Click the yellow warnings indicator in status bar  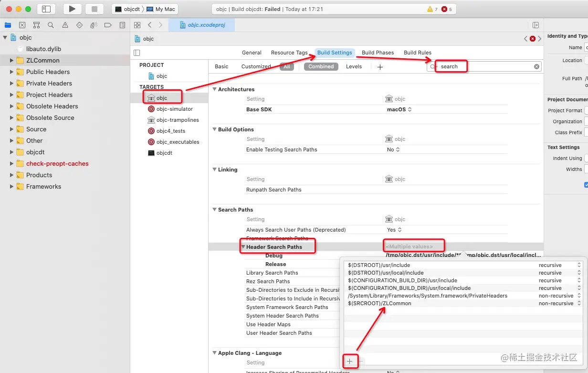[x=432, y=9]
